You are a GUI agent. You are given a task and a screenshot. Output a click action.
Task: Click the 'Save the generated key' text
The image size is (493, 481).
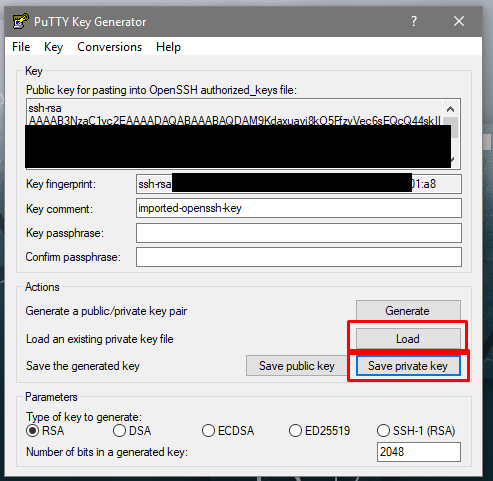(x=83, y=366)
